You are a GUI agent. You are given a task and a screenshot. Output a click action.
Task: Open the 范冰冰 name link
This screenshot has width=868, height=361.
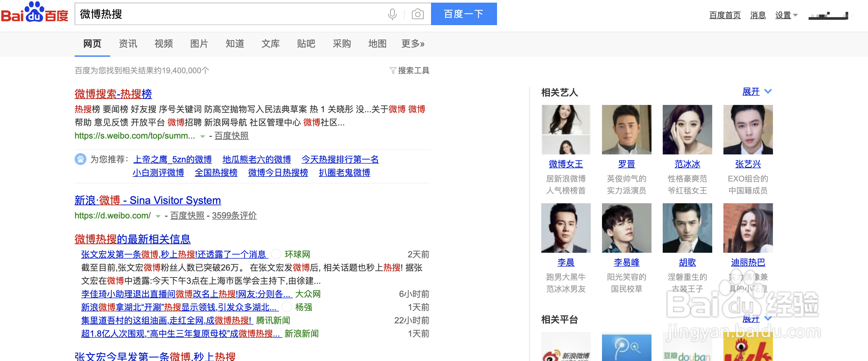click(x=687, y=164)
